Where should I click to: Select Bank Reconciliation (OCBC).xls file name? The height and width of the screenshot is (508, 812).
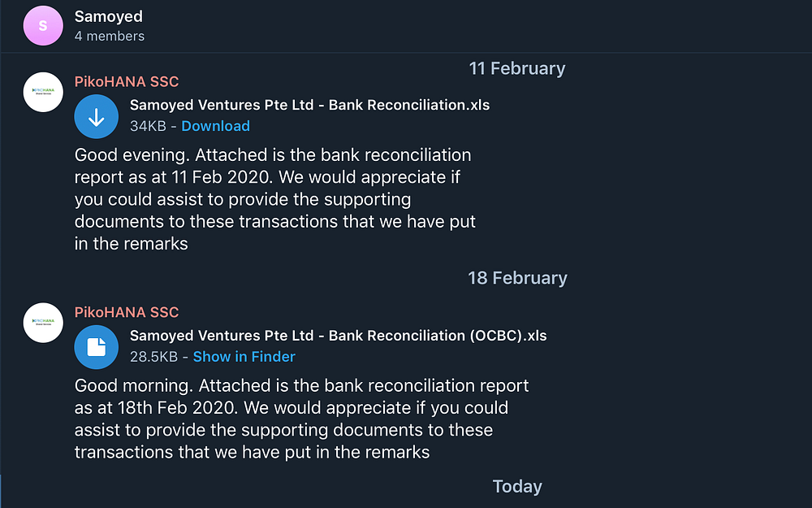pyautogui.click(x=338, y=336)
